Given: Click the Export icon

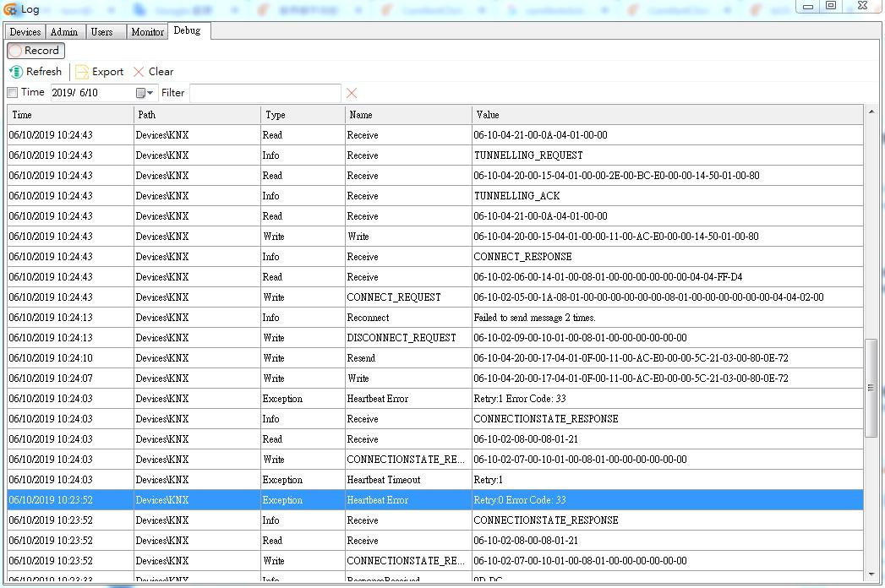Looking at the screenshot, I should click(x=82, y=72).
